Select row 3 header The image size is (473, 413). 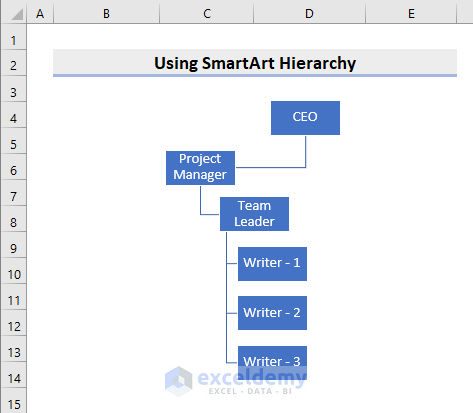pyautogui.click(x=14, y=89)
